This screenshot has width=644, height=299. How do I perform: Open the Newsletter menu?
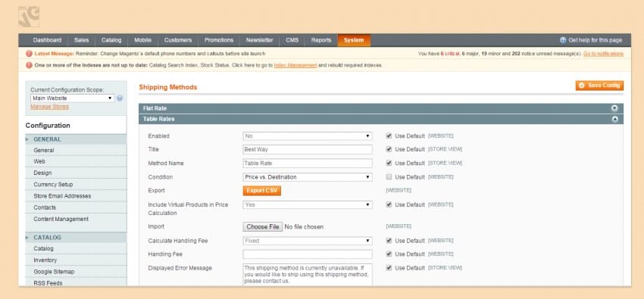pyautogui.click(x=260, y=40)
